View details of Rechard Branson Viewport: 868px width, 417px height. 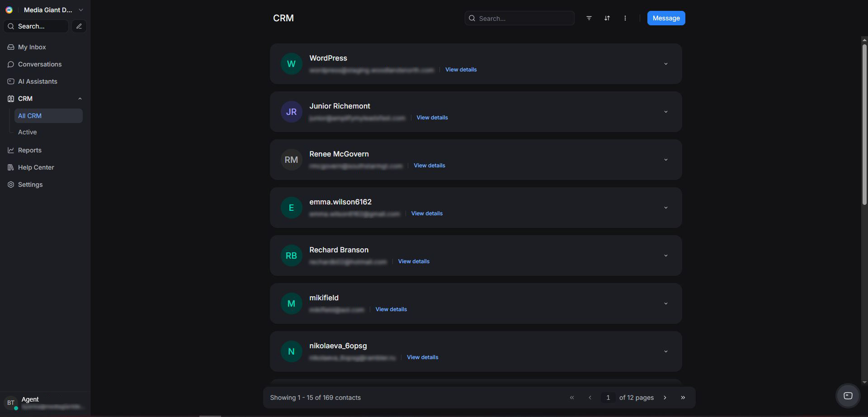pyautogui.click(x=413, y=261)
